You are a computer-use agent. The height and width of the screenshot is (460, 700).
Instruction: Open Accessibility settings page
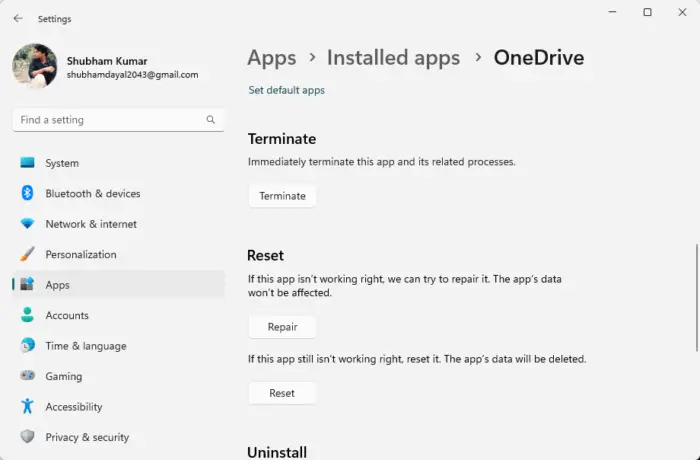pyautogui.click(x=118, y=406)
